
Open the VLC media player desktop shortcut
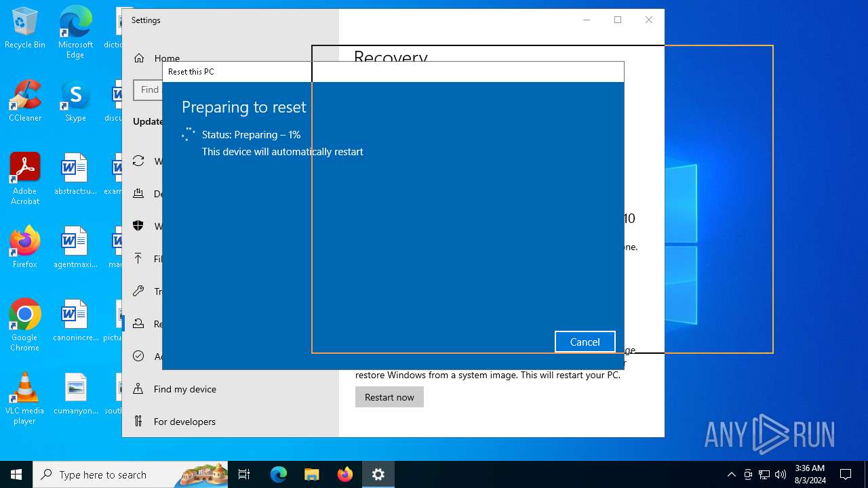tap(25, 399)
